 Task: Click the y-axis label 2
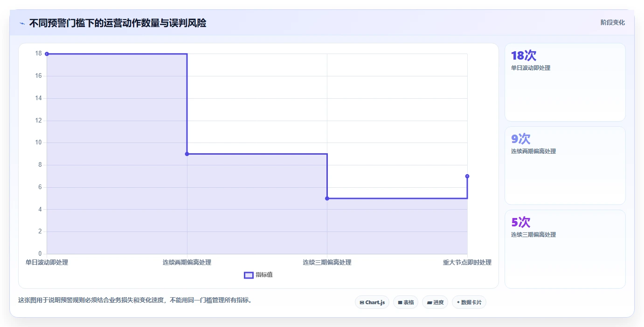coord(40,232)
